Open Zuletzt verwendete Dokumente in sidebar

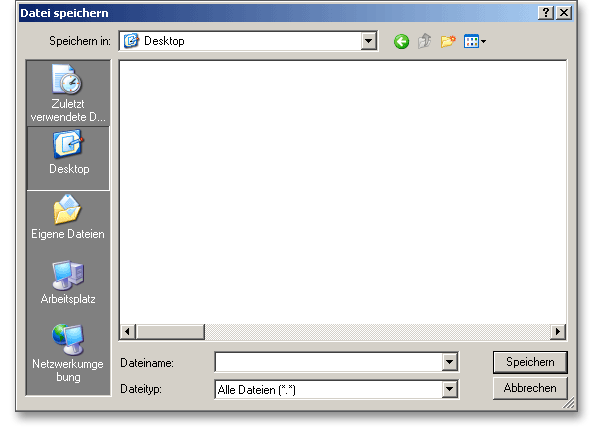[x=68, y=93]
